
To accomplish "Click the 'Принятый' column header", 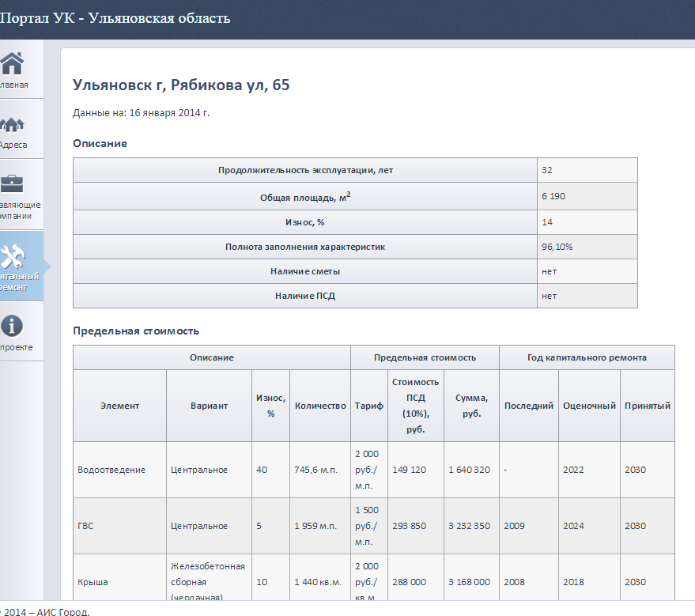I will 647,406.
